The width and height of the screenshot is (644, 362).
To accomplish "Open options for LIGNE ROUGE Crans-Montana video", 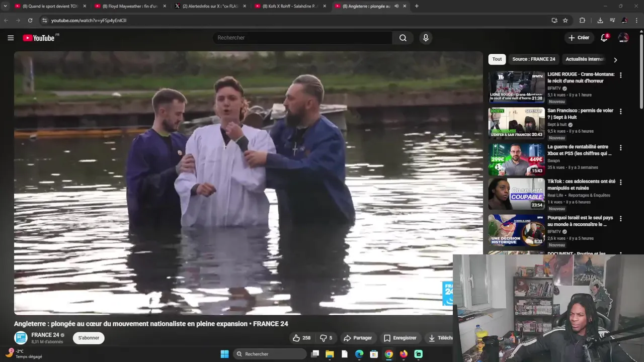I will [620, 75].
